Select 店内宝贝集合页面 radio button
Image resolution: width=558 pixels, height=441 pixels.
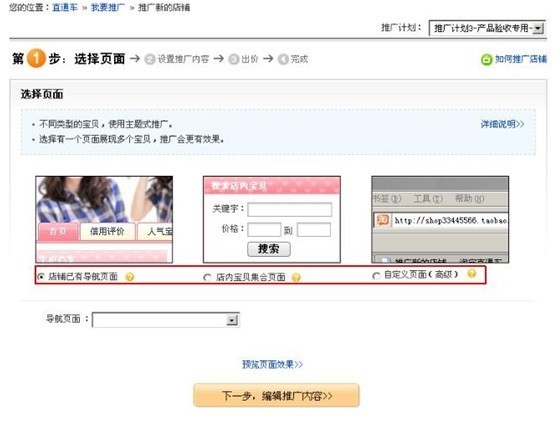(x=207, y=277)
